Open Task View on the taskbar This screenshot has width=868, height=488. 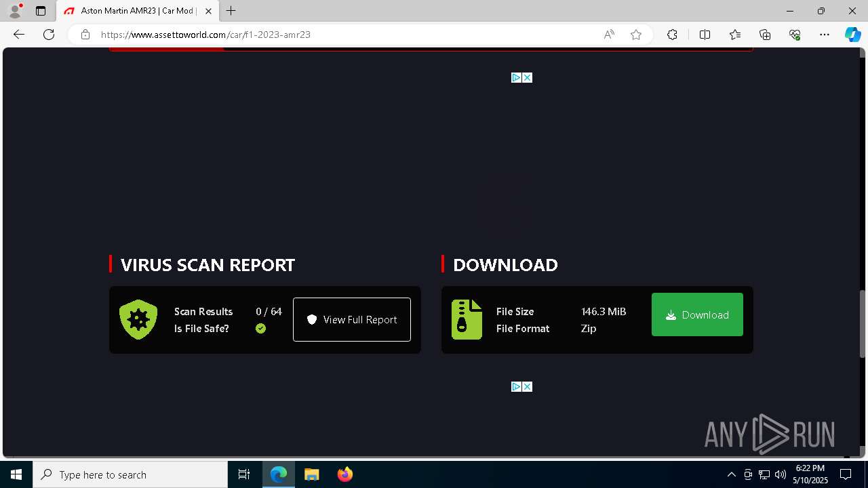[244, 474]
